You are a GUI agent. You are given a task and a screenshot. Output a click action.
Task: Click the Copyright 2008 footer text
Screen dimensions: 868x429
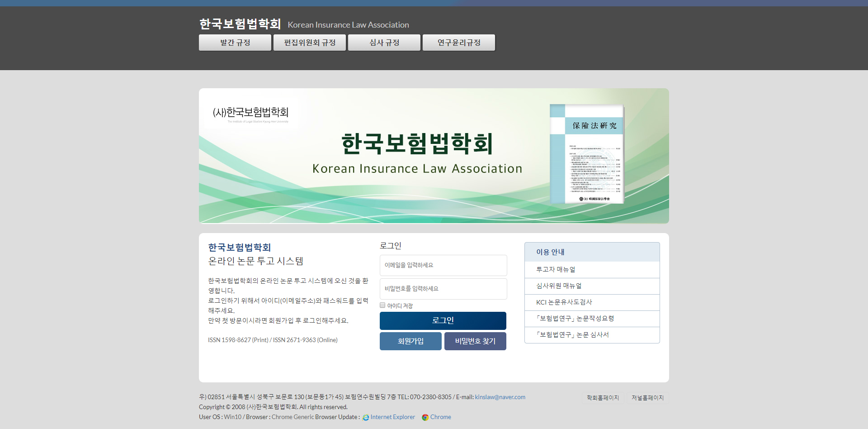click(273, 407)
